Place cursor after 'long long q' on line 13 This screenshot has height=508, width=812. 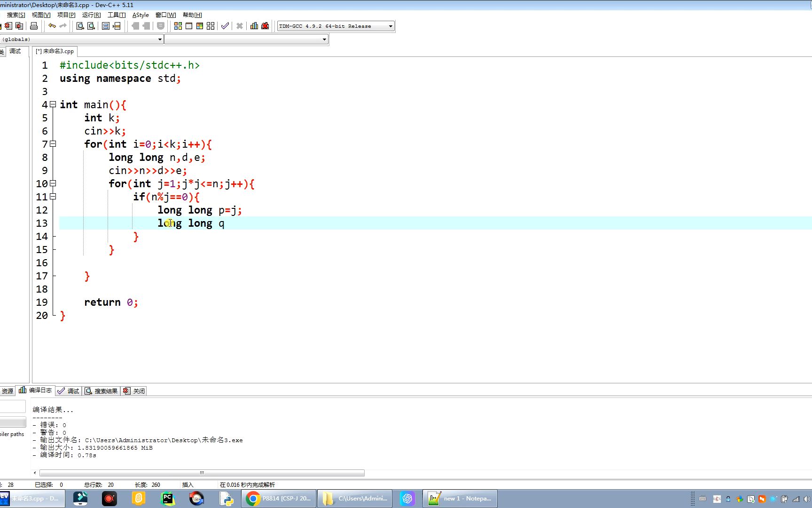click(x=225, y=223)
